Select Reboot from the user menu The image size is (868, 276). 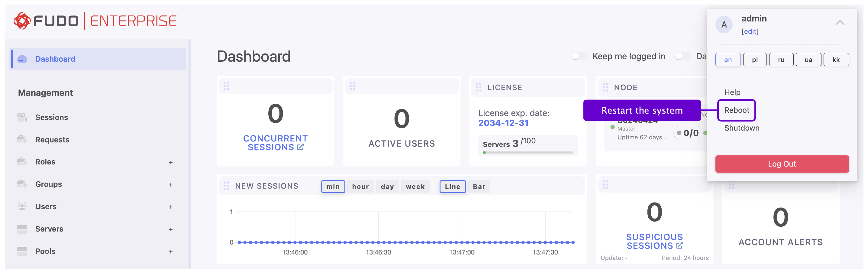point(737,110)
